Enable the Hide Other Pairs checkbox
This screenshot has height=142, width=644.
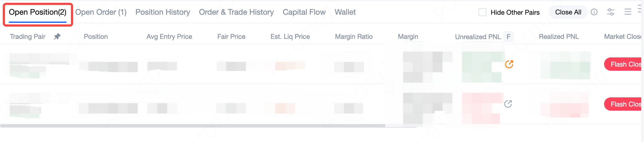click(x=482, y=12)
